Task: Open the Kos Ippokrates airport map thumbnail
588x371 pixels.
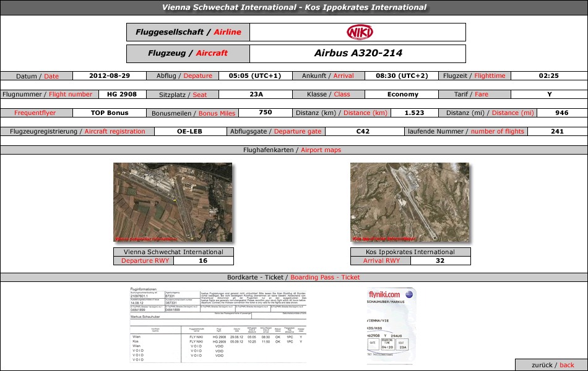Action: pyautogui.click(x=410, y=202)
